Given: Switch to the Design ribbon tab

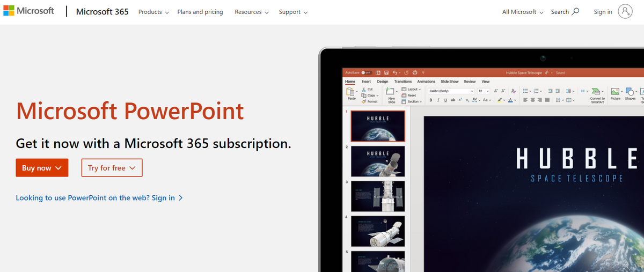Looking at the screenshot, I should tap(383, 82).
